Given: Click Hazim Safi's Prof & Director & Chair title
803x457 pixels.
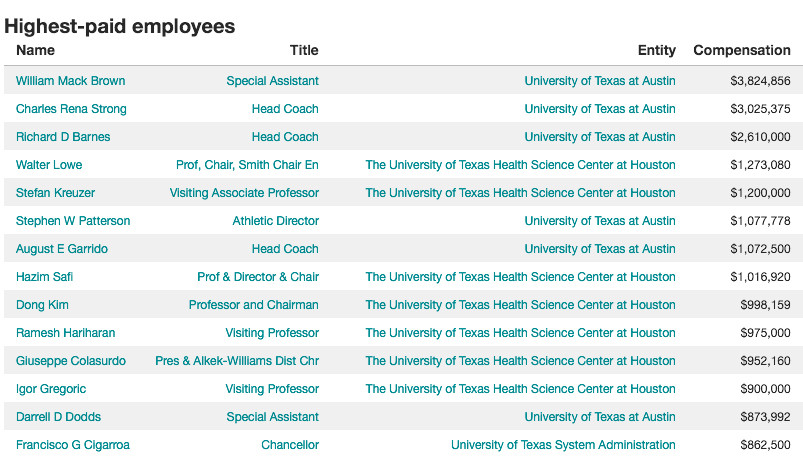Looking at the screenshot, I should (x=258, y=277).
